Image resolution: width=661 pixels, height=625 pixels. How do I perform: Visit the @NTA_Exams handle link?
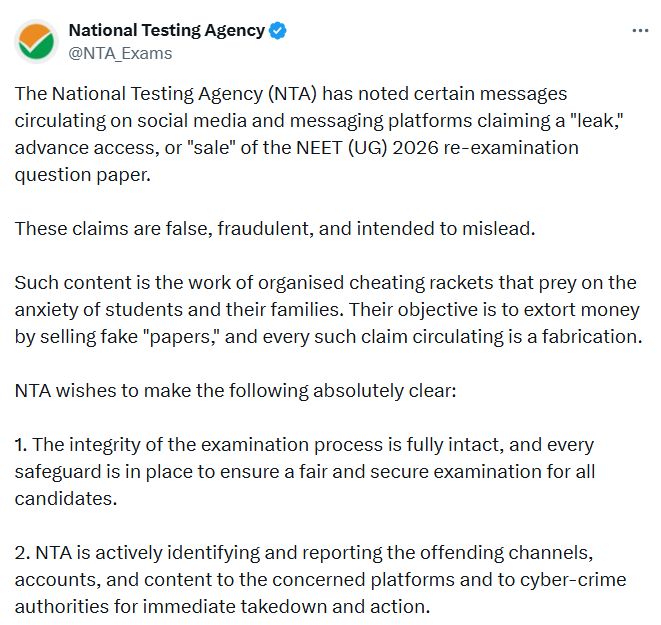pos(120,54)
